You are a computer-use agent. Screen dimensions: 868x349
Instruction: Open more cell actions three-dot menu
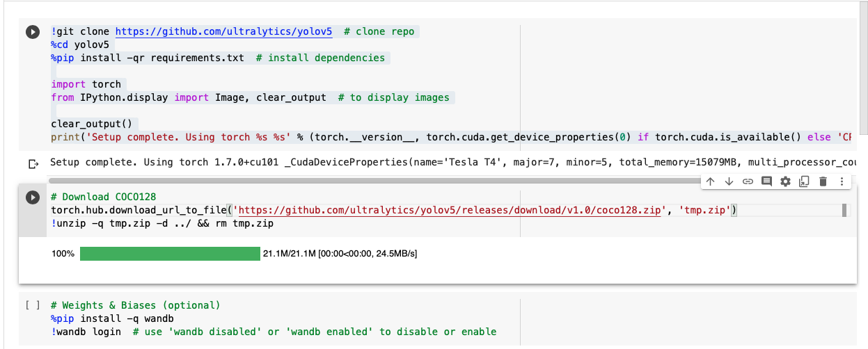[842, 181]
